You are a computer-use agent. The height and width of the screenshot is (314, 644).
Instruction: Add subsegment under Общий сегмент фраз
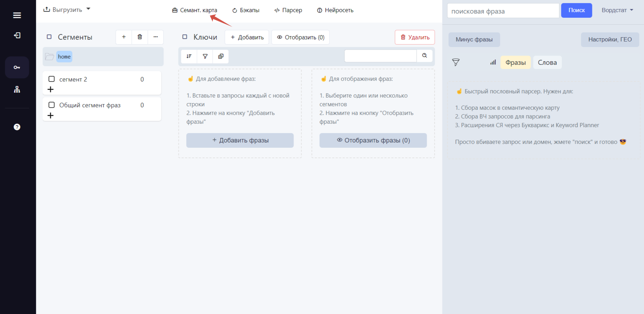pos(51,115)
